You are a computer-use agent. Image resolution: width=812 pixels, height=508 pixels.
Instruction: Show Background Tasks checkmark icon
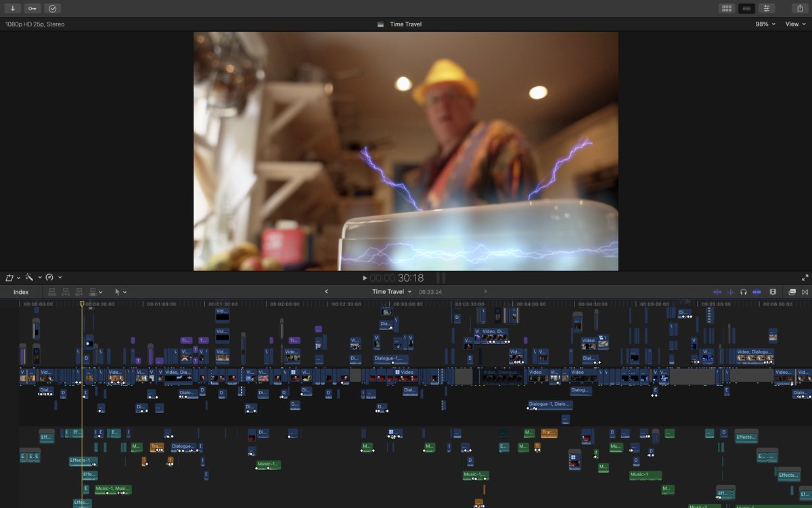[53, 8]
